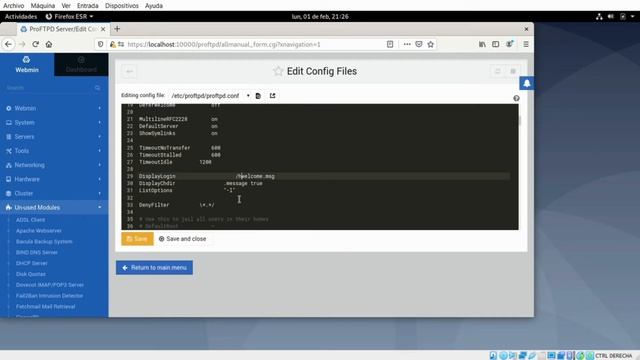
Task: Open Fetchmail Mail Retrieval module
Action: [45, 307]
